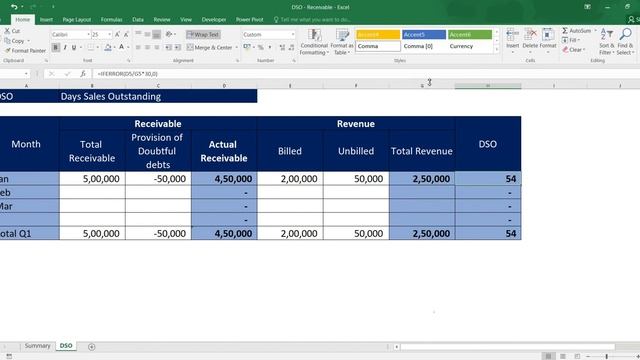Screen dimensions: 640x360
Task: Toggle Align Left
Action: [138, 48]
